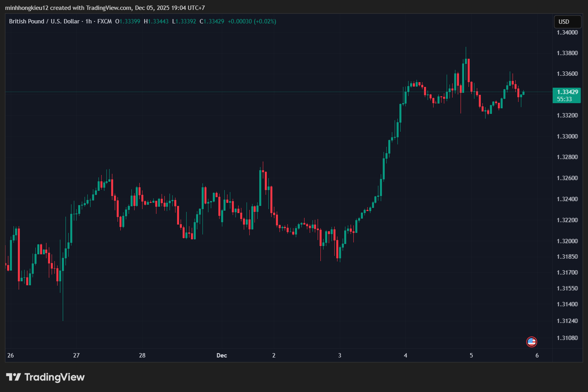The height and width of the screenshot is (392, 588).
Task: Click the 1.33429 current price tag
Action: (567, 92)
